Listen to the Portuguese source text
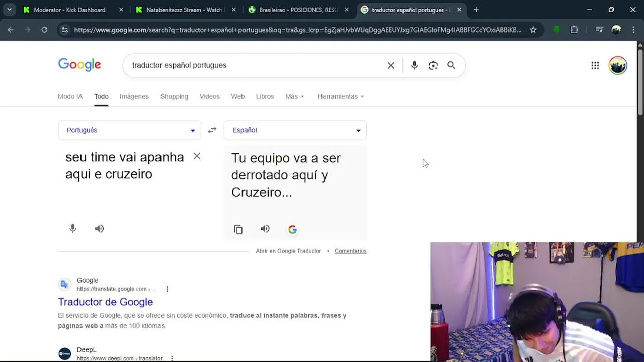The width and height of the screenshot is (644, 362). point(100,229)
